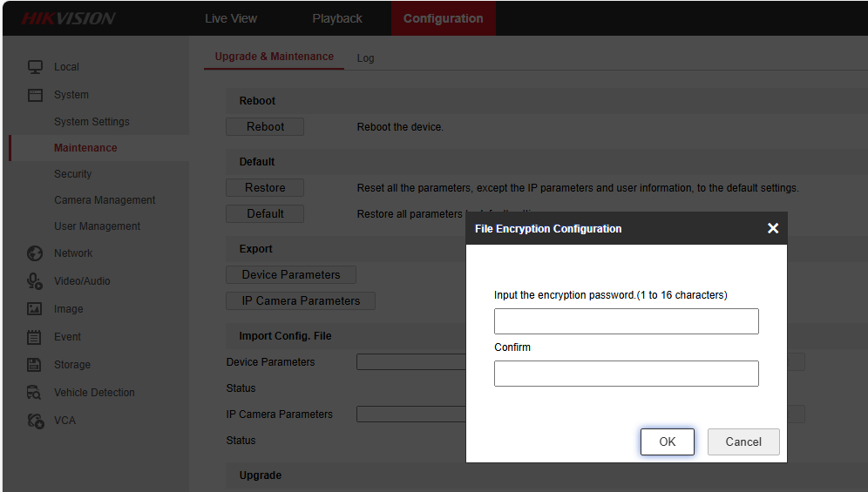The width and height of the screenshot is (868, 492).
Task: Select the Vehicle Detection icon
Action: pyautogui.click(x=34, y=393)
